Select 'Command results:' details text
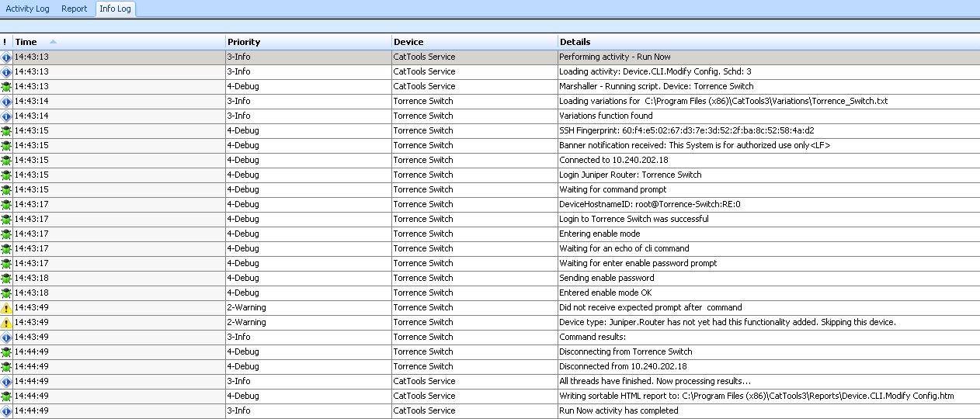Image resolution: width=980 pixels, height=419 pixels. (593, 337)
